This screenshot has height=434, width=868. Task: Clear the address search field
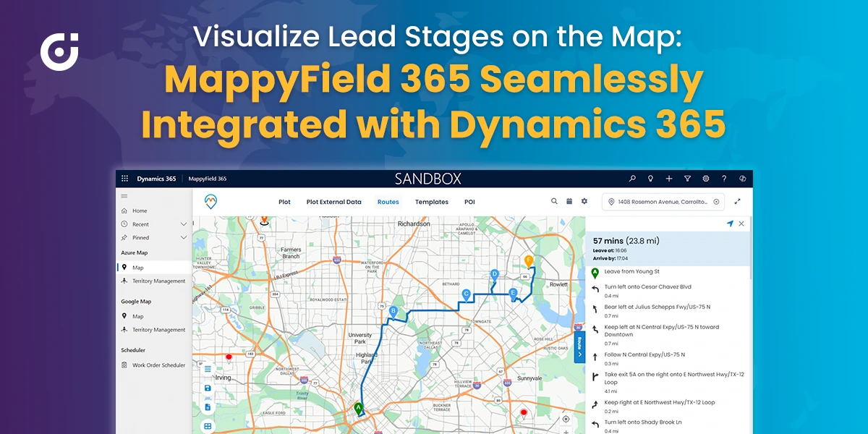(x=716, y=202)
